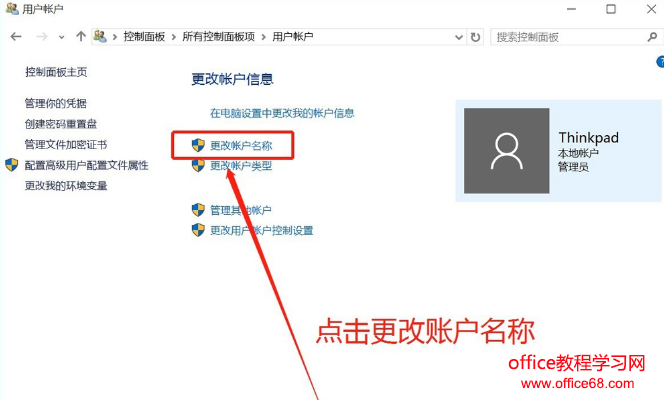Viewport: 664px width, 400px height.
Task: Open 更改我的环境变量 link
Action: (66, 186)
